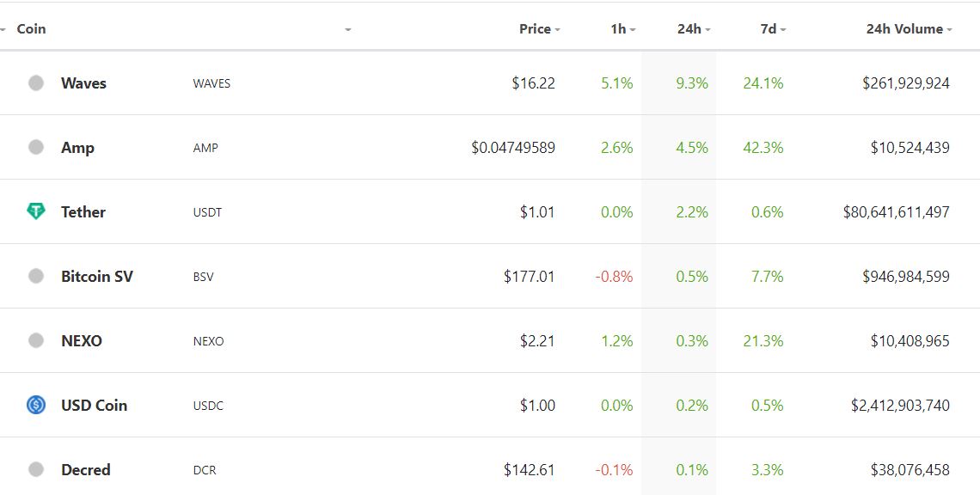Screen dimensions: 980x495
Task: Sort by the 24h Volume column
Action: 909,28
